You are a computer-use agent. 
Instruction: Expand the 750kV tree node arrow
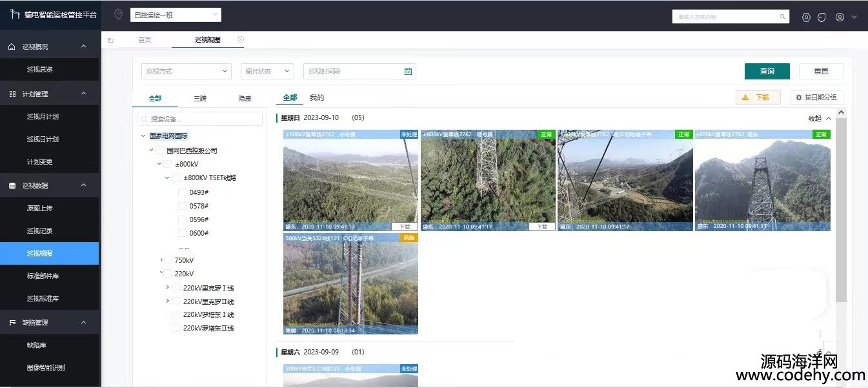click(x=161, y=260)
